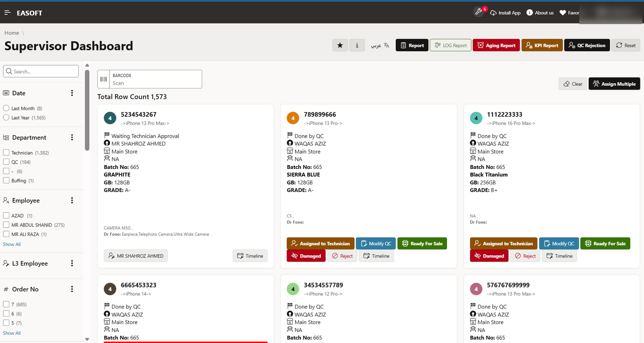Click the star favorite button
The width and height of the screenshot is (644, 343).
(340, 45)
